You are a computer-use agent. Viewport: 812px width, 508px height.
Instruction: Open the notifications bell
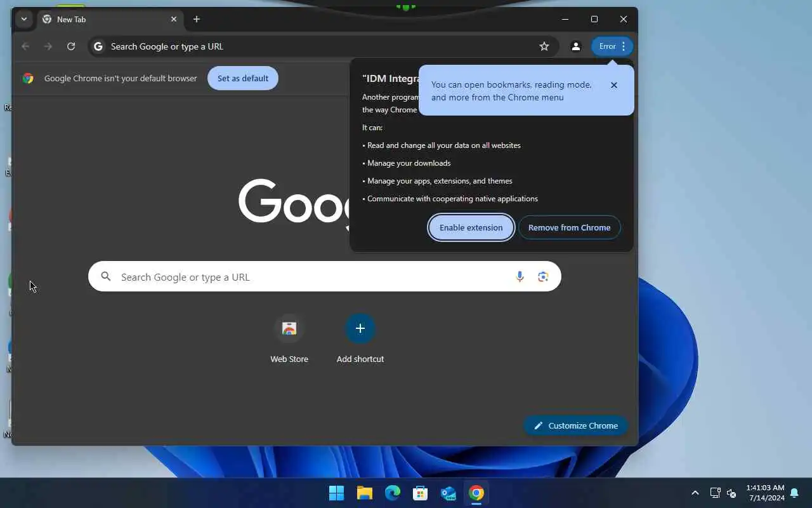(794, 493)
